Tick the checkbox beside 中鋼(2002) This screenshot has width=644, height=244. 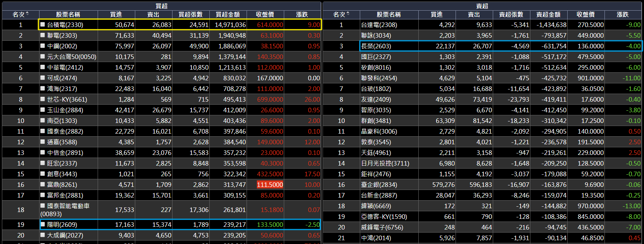point(43,46)
